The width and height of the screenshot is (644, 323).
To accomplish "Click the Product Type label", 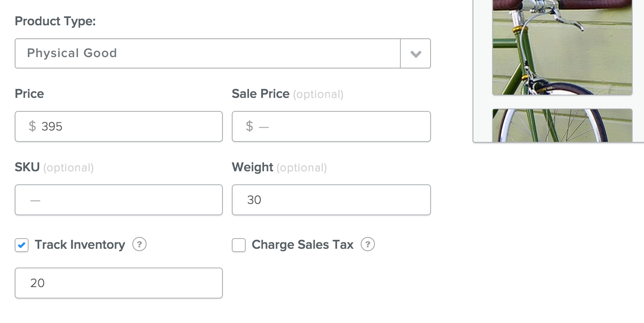I will (55, 21).
